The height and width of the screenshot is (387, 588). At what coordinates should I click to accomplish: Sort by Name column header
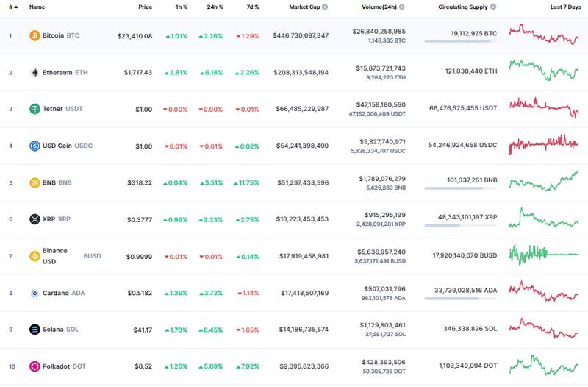tap(37, 7)
